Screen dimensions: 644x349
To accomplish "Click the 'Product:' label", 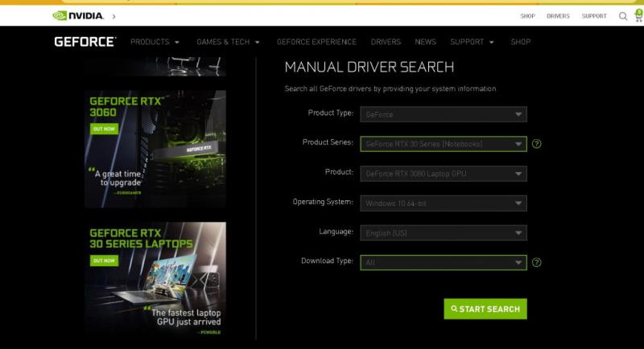I will 339,172.
